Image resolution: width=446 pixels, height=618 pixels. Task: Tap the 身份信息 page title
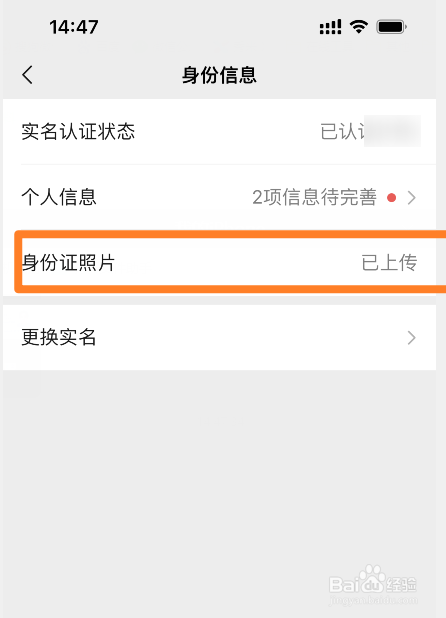tap(219, 75)
